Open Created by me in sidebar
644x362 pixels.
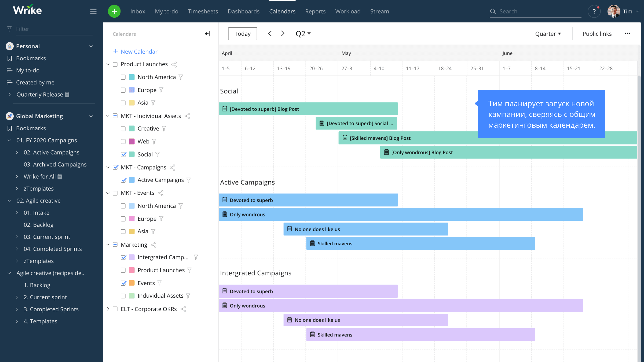tap(35, 82)
